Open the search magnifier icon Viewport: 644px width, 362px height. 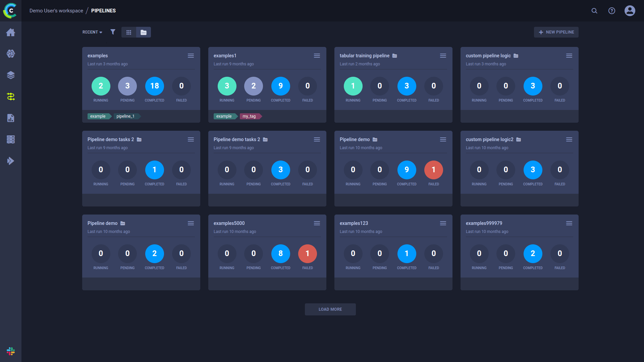[594, 11]
